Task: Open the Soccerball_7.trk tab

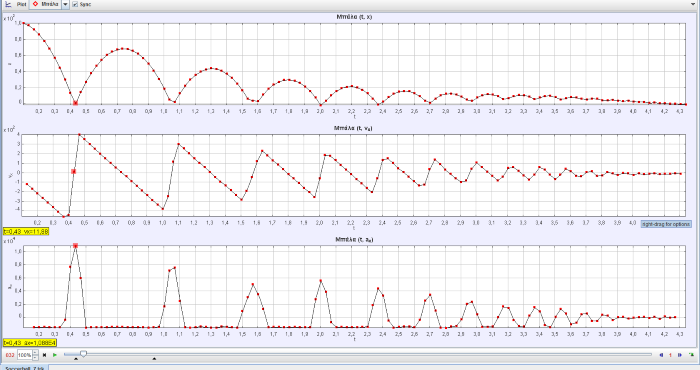Action: pos(25,368)
